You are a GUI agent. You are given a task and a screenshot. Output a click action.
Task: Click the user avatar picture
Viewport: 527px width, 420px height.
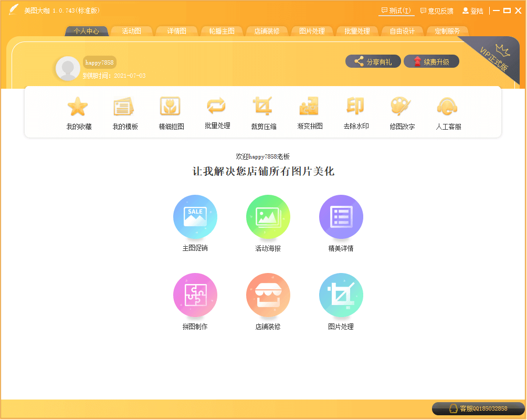[x=68, y=68]
